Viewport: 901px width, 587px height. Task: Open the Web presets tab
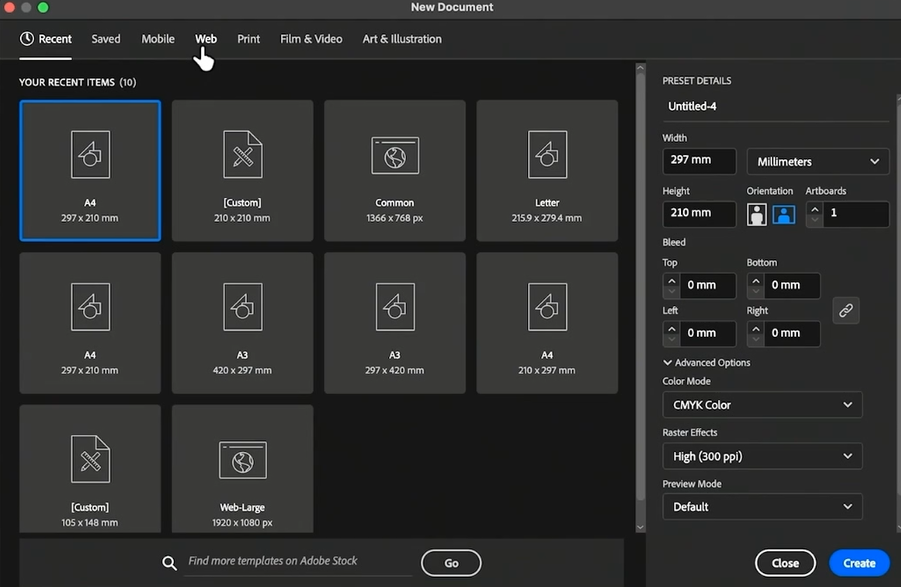click(206, 39)
